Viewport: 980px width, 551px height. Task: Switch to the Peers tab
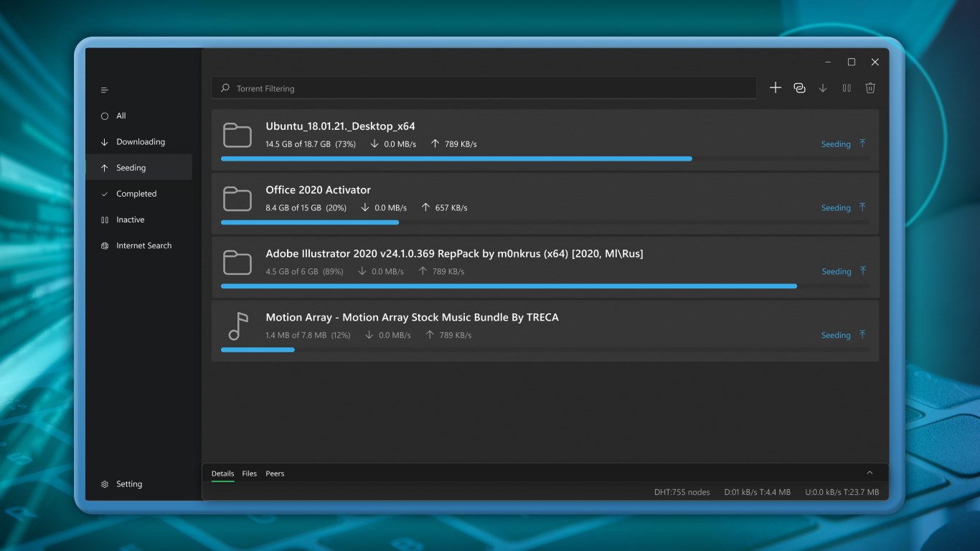pyautogui.click(x=275, y=474)
